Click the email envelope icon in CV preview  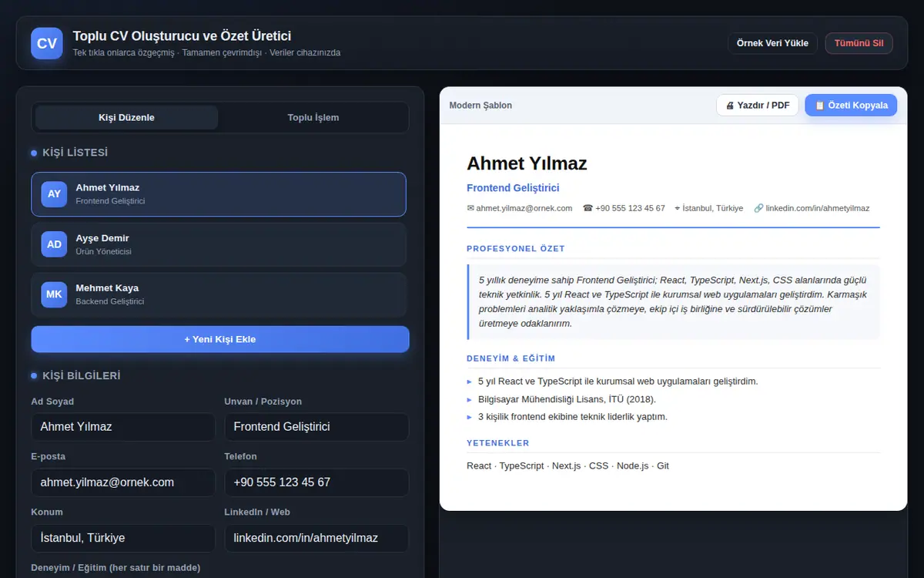coord(470,208)
